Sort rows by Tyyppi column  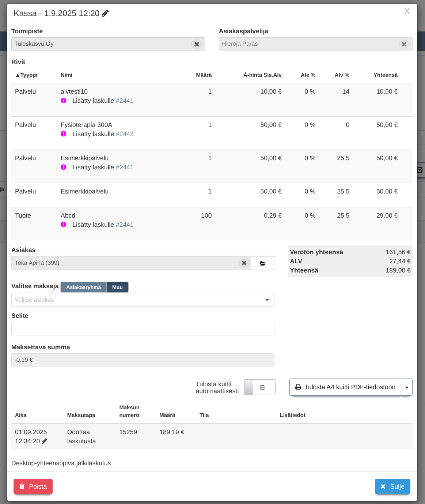click(x=26, y=75)
